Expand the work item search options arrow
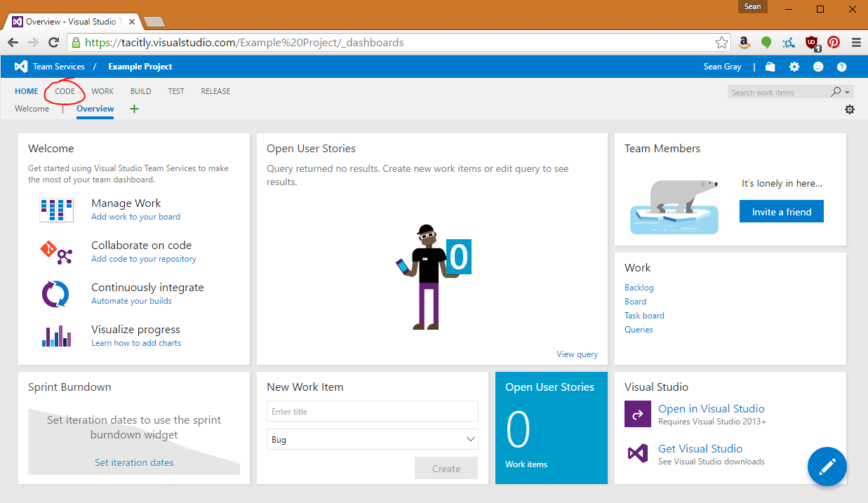This screenshot has width=868, height=503. pyautogui.click(x=848, y=92)
